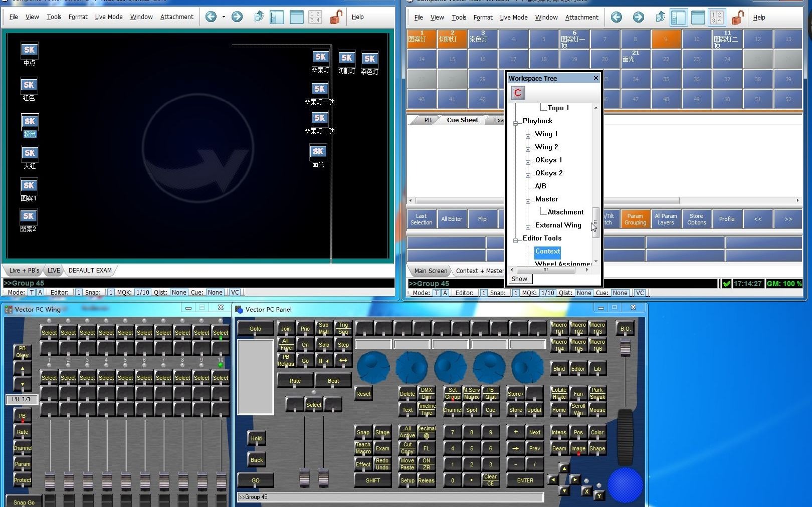Switch to the DEFAULT EXAM tab
Screen dimensions: 812x507
click(x=90, y=271)
